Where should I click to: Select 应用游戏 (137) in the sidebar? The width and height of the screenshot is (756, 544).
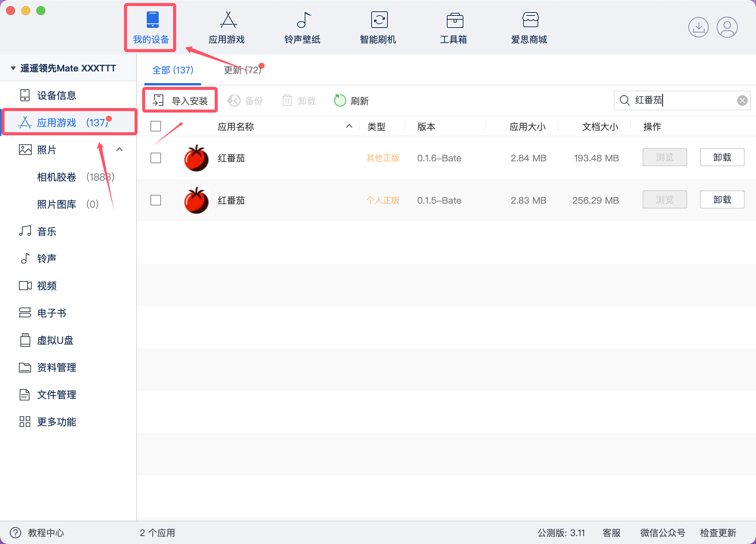click(x=69, y=122)
